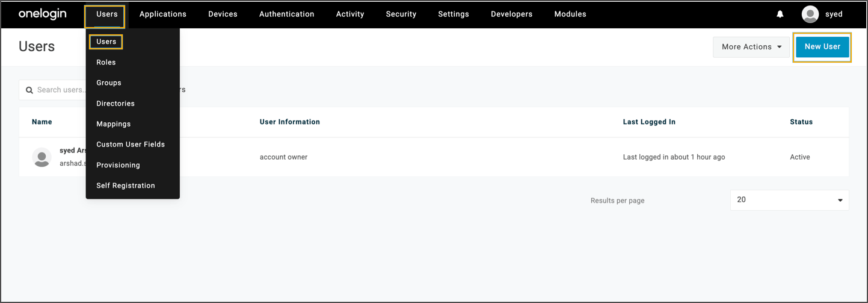Open the Users top menu

tap(106, 14)
